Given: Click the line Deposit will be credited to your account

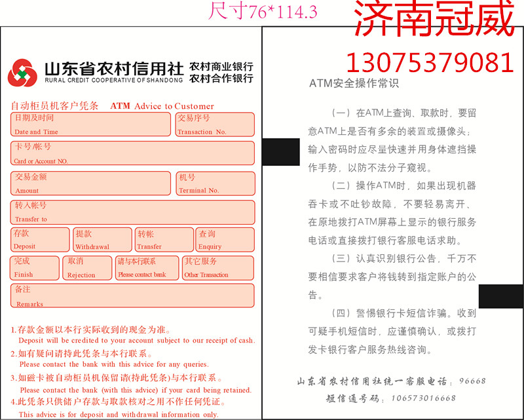Looking at the screenshot, I should (x=137, y=341).
